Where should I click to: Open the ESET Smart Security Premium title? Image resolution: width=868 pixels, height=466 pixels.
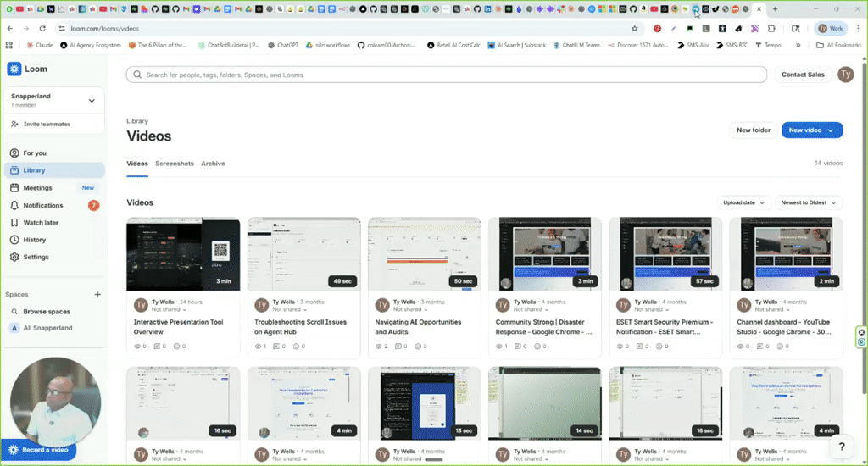tap(665, 327)
